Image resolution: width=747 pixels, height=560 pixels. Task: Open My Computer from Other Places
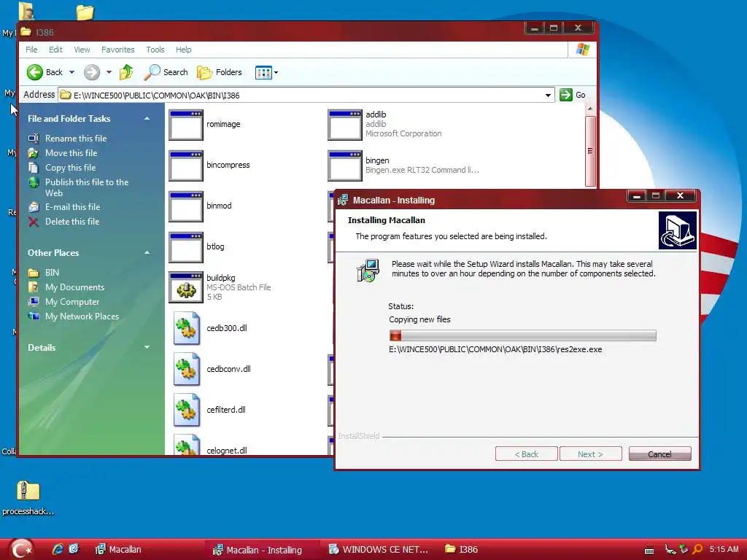click(x=72, y=302)
